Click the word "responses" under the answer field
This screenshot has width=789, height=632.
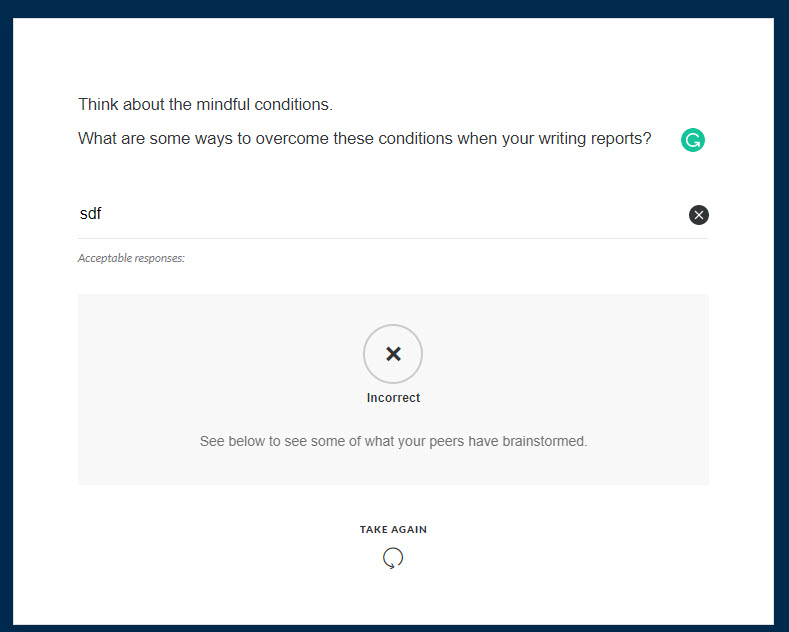(159, 258)
